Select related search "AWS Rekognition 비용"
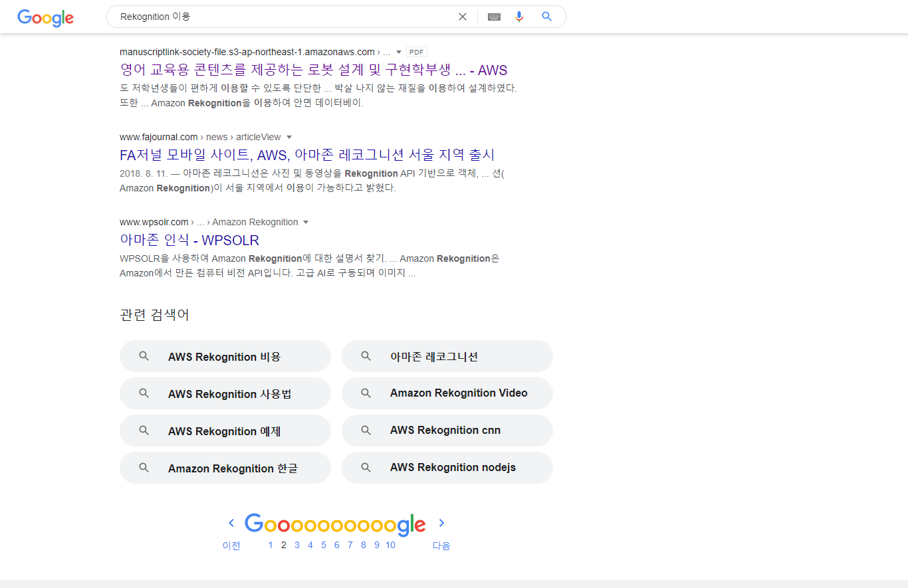Viewport: 908px width, 588px height. coord(225,356)
